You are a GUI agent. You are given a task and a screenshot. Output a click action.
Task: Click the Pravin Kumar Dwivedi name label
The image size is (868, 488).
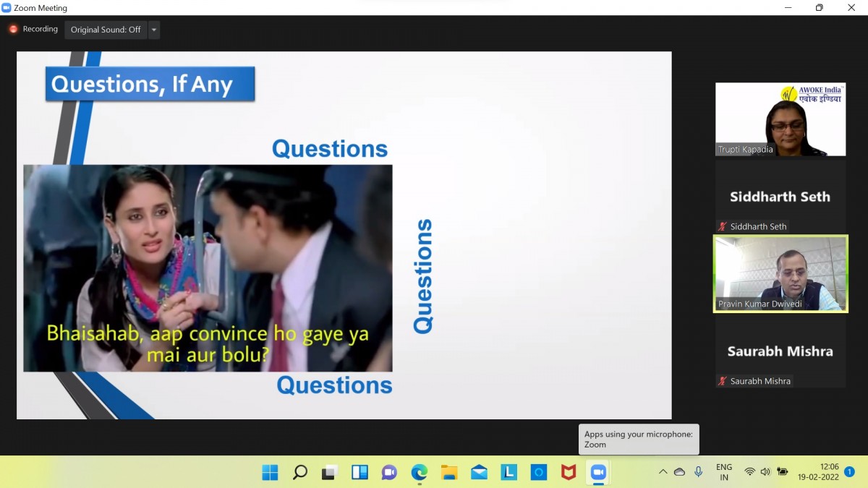point(761,304)
